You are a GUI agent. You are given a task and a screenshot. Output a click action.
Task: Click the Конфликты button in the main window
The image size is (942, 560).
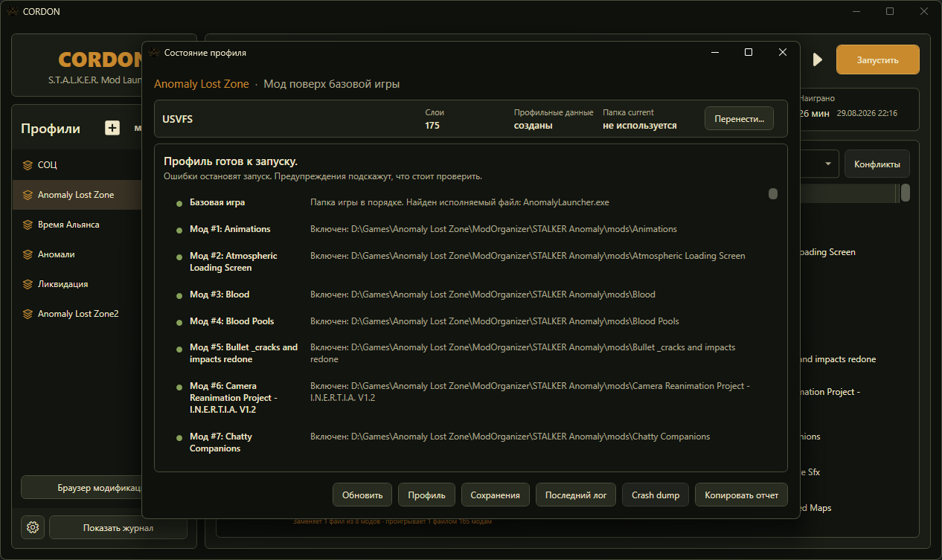[877, 164]
